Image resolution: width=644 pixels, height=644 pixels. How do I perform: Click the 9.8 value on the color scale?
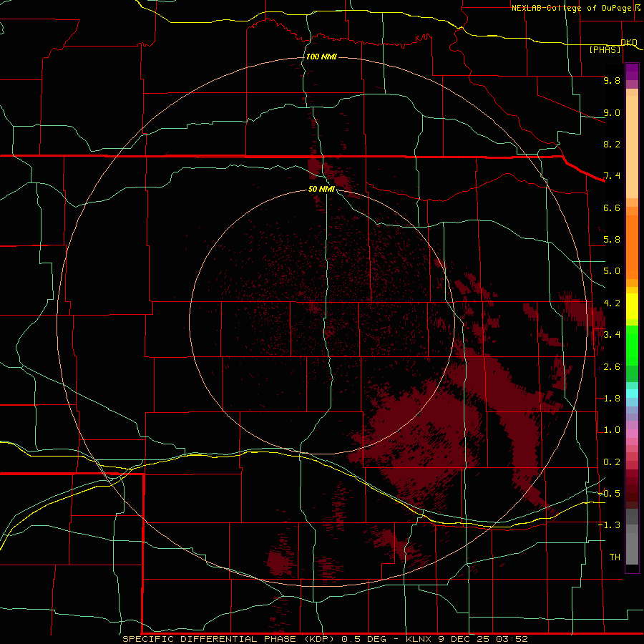click(612, 81)
